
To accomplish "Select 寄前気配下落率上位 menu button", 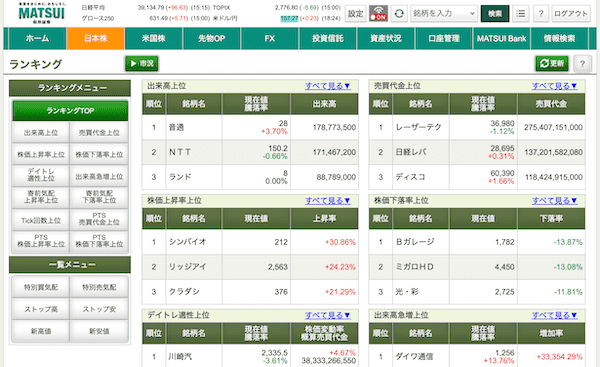I will 99,197.
